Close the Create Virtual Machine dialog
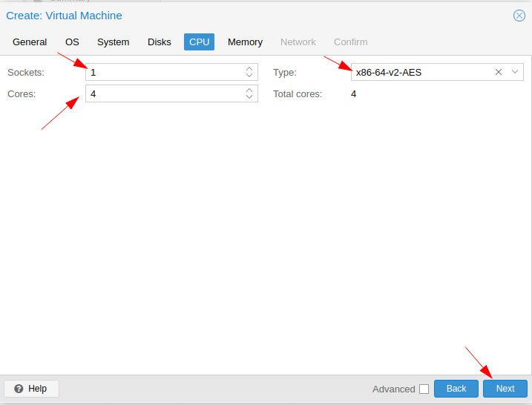Screen dimensions: 532x405 click(519, 16)
